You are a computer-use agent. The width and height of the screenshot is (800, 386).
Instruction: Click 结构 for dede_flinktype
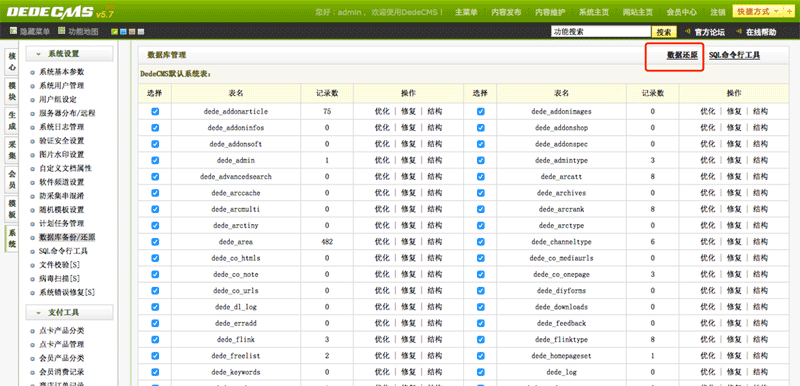tap(760, 340)
